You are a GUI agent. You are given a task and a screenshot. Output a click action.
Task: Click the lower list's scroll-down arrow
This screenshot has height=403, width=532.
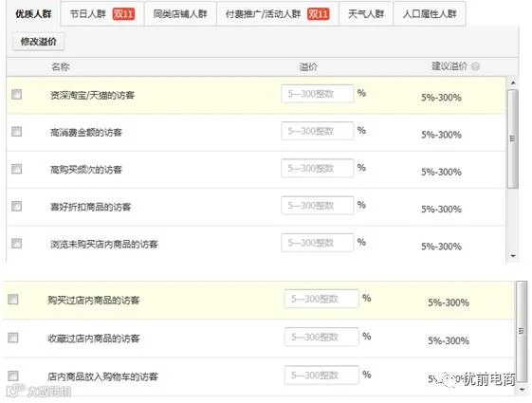tap(522, 390)
